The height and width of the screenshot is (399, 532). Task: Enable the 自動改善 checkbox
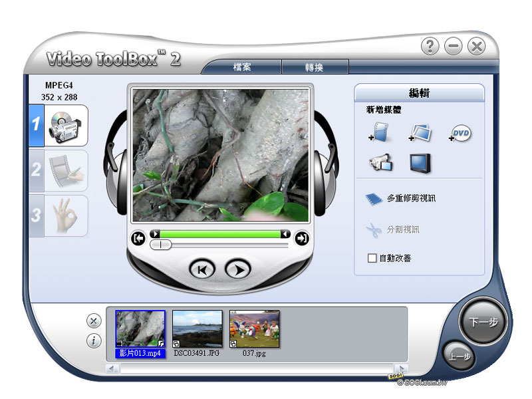click(372, 258)
